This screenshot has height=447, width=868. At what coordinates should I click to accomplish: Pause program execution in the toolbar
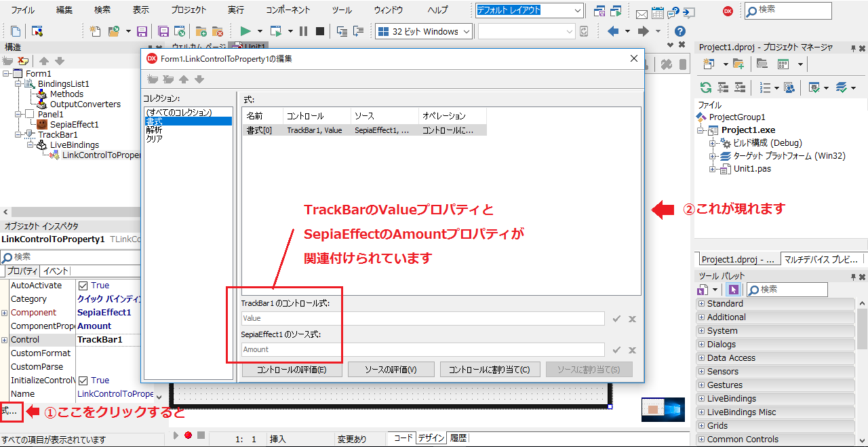(x=303, y=31)
